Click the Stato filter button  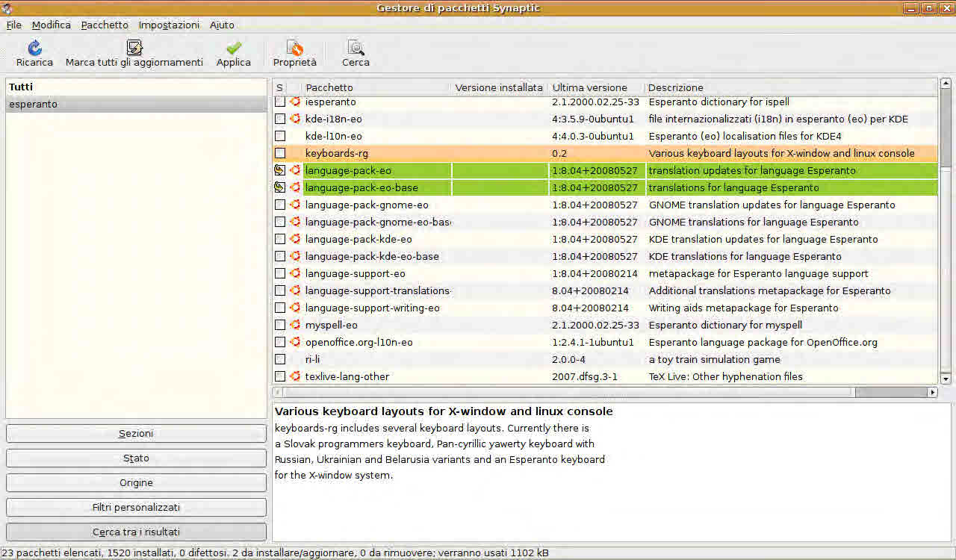pyautogui.click(x=136, y=458)
